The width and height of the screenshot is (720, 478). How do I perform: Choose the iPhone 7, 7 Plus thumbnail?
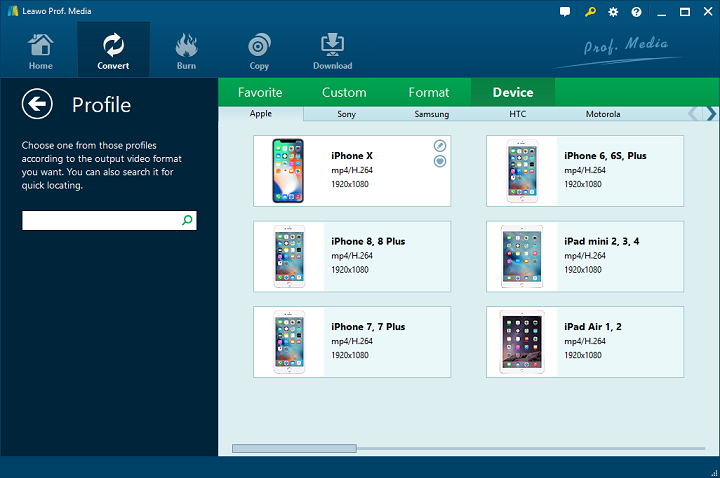pyautogui.click(x=289, y=342)
